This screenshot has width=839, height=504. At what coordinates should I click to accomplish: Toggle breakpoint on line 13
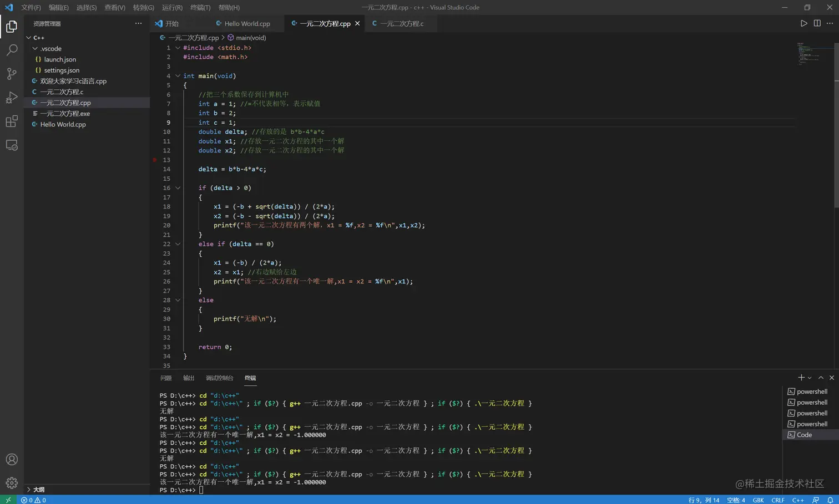coord(155,160)
